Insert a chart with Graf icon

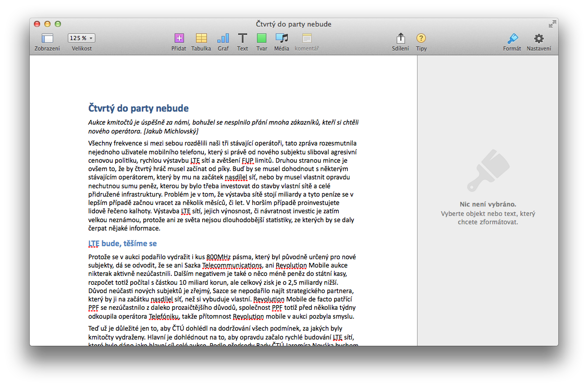click(x=223, y=38)
